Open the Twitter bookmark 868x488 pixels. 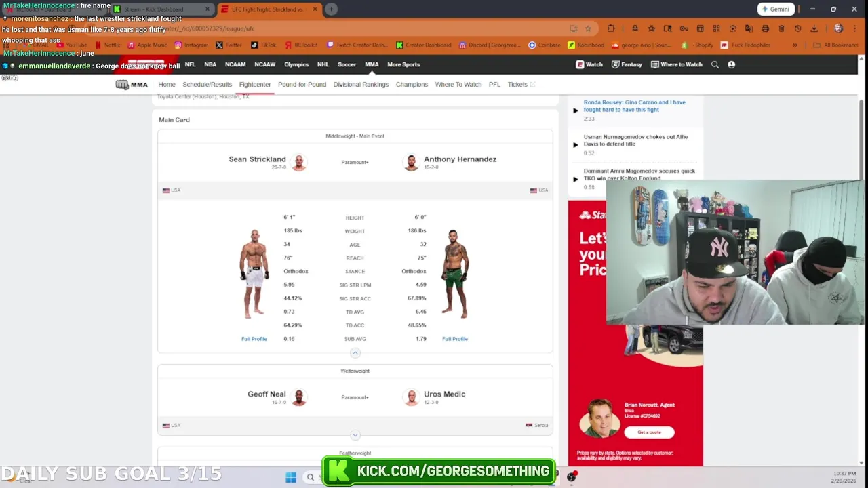229,45
